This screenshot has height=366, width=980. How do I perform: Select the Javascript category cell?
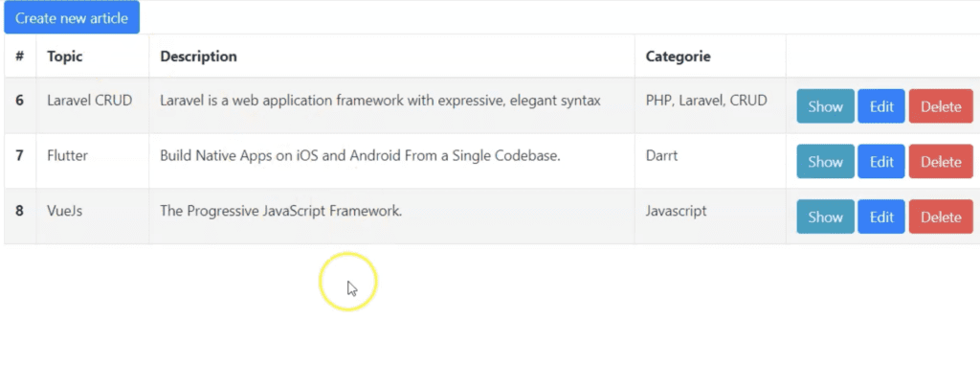677,211
